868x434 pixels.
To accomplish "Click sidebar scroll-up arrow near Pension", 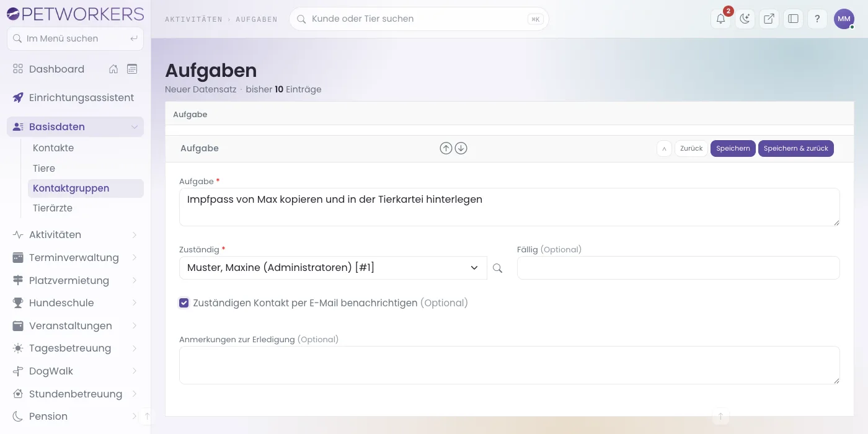I will pos(147,416).
